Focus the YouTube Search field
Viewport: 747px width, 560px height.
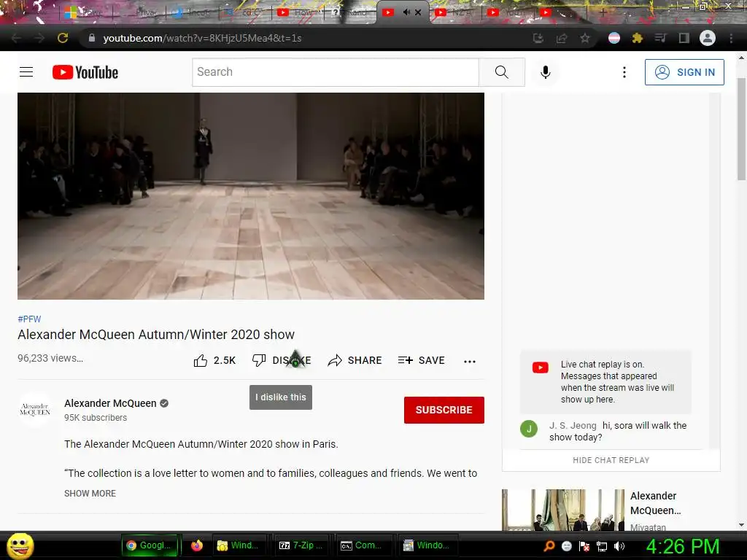pos(336,72)
